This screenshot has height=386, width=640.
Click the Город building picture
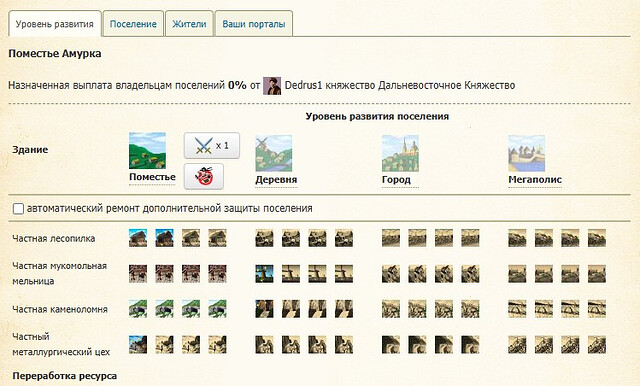point(400,153)
